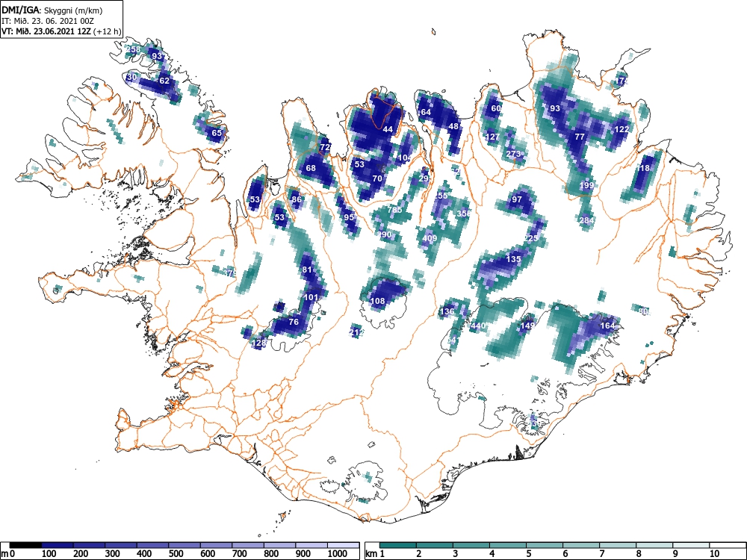Click the map value 127

pyautogui.click(x=492, y=137)
